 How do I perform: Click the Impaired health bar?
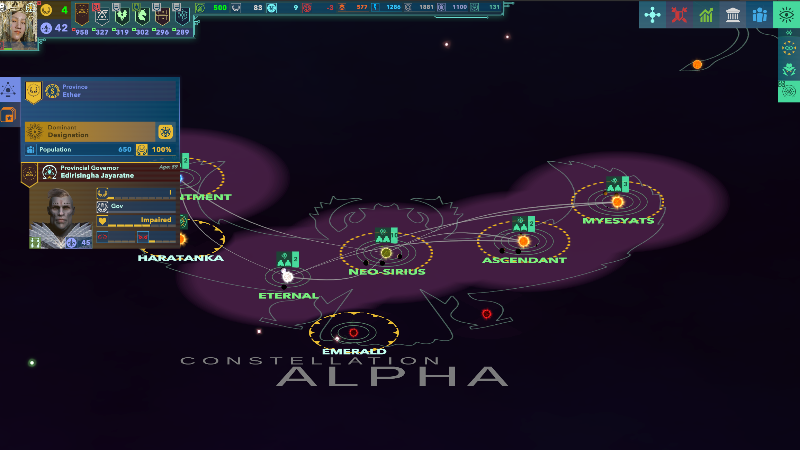(x=137, y=220)
